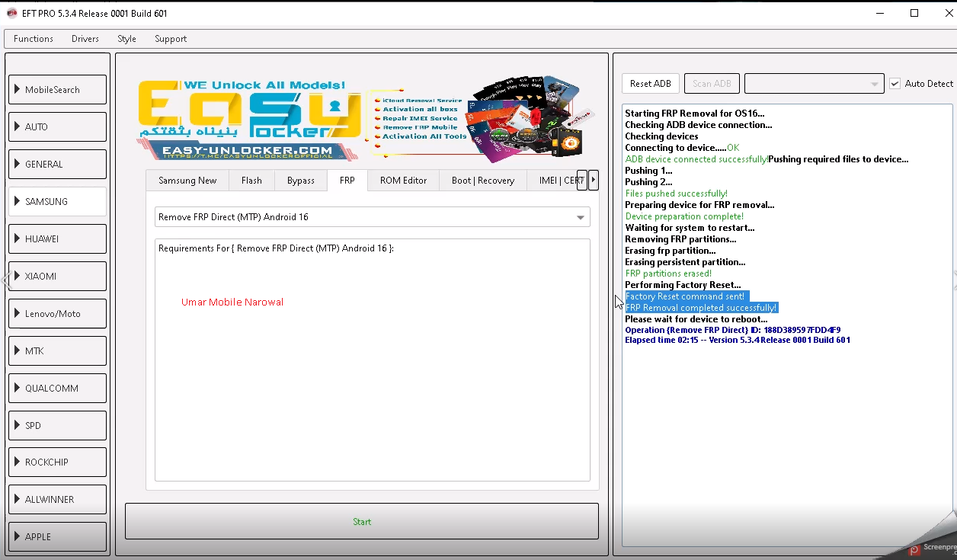Image resolution: width=957 pixels, height=560 pixels.
Task: Click 'ADB device connected successfully!' log line
Action: click(x=696, y=159)
